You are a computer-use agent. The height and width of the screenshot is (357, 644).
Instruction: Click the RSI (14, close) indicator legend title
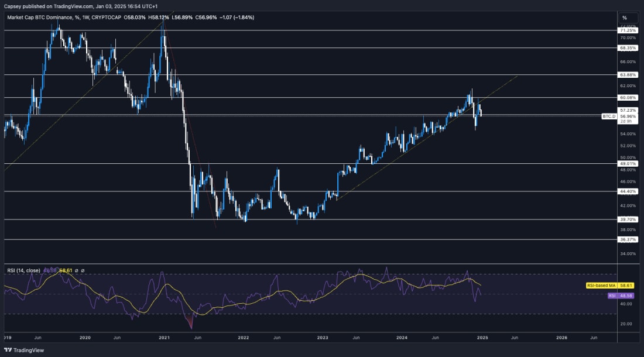point(24,270)
